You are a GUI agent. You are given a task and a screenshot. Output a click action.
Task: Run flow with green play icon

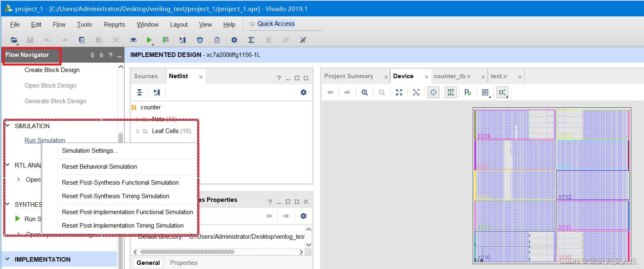coord(149,40)
